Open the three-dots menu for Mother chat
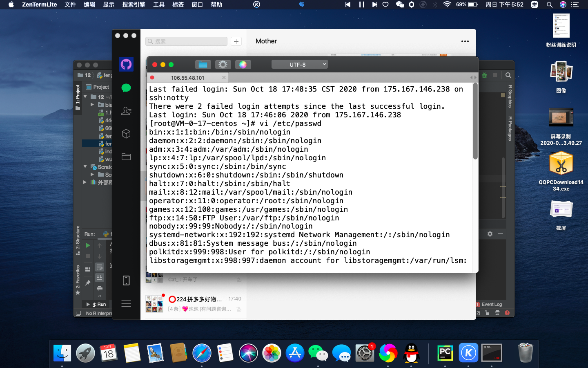The height and width of the screenshot is (368, 588). pos(465,41)
